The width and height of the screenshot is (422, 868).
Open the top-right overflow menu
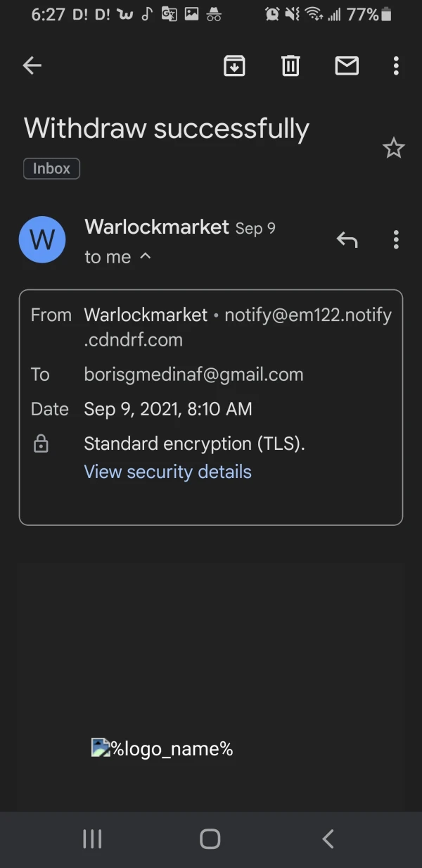pyautogui.click(x=396, y=66)
